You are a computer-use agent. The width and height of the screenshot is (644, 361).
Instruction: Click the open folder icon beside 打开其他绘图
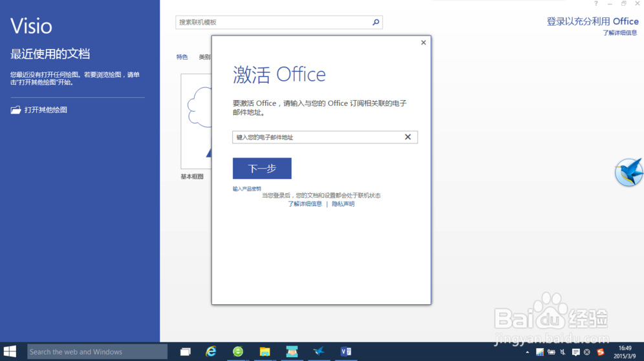pos(16,110)
